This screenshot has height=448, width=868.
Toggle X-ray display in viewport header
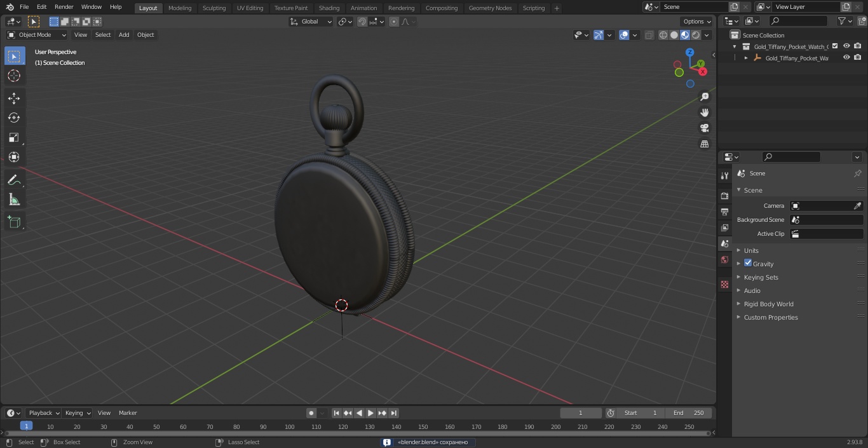pos(649,35)
